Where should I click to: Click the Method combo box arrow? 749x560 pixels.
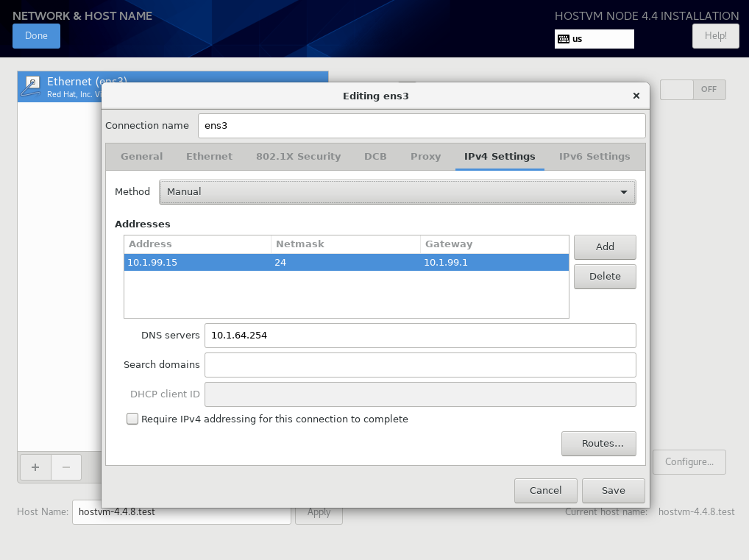coord(623,192)
